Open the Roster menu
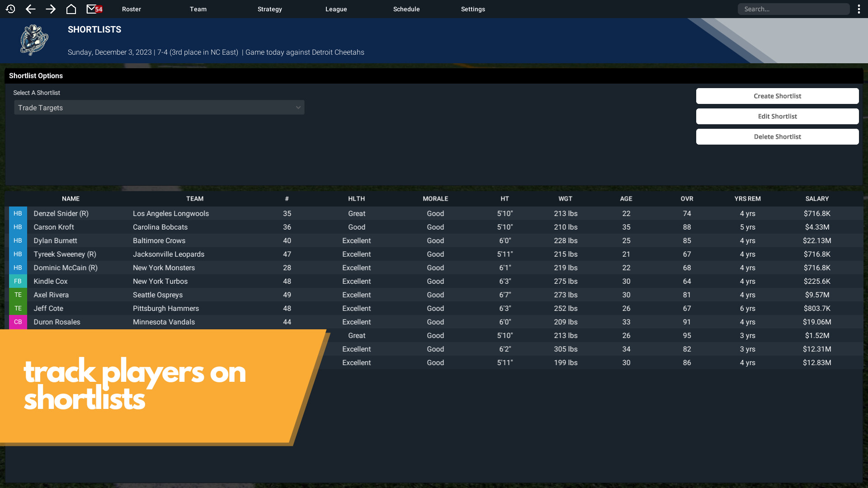This screenshot has height=488, width=868. [x=131, y=9]
